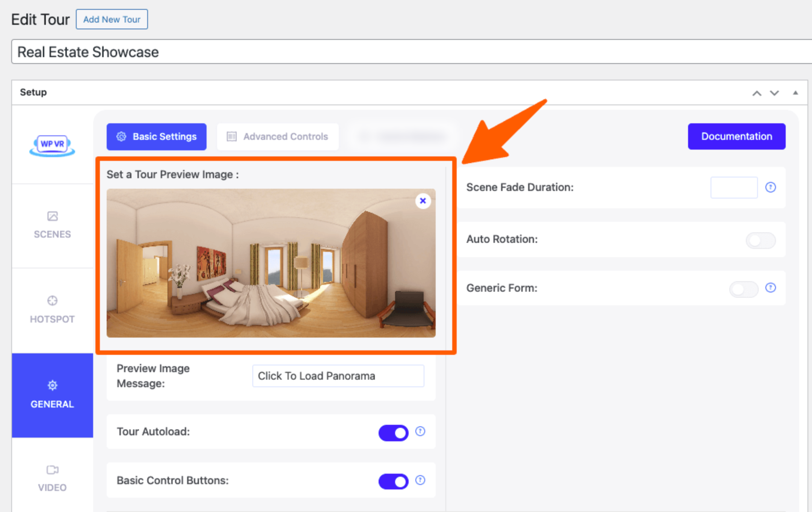Disable the Tour Autoload toggle

393,433
